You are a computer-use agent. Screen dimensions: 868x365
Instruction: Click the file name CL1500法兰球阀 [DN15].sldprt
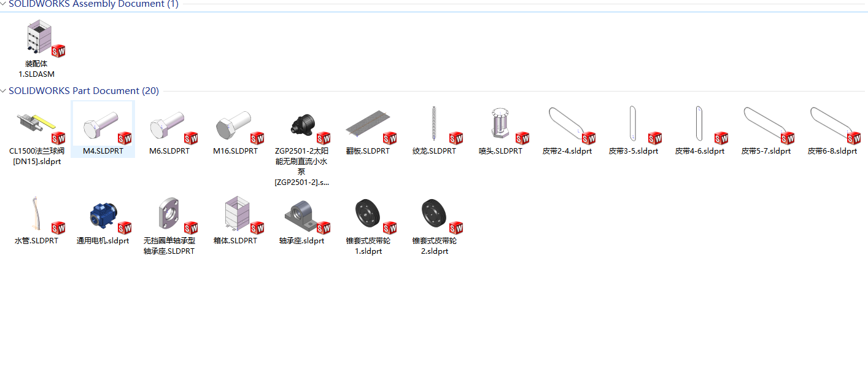pyautogui.click(x=36, y=156)
